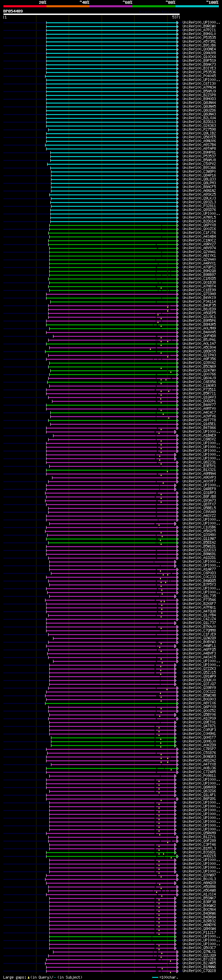Open hit UniRef100_P53535

pyautogui.click(x=199, y=38)
